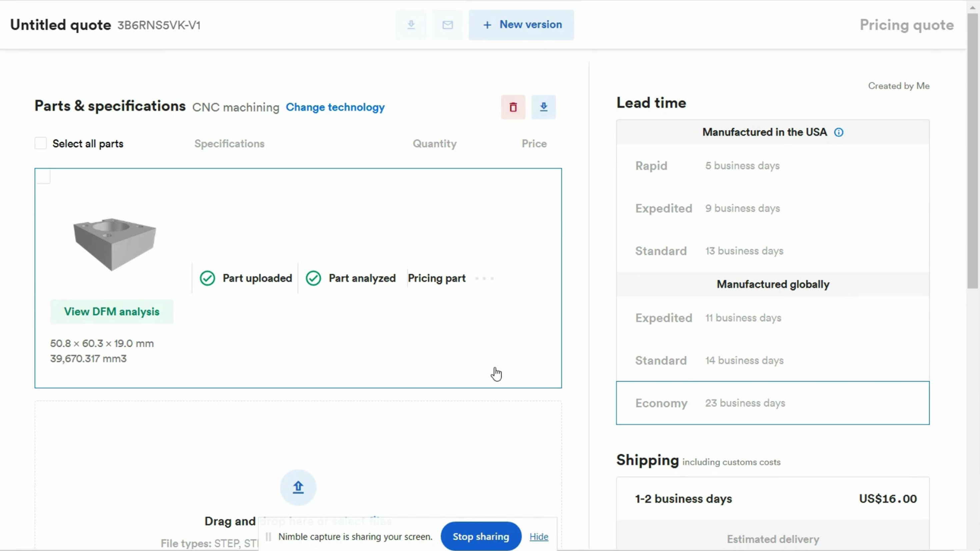The width and height of the screenshot is (980, 551).
Task: Tick the Select all parts checkbox
Action: tap(41, 143)
